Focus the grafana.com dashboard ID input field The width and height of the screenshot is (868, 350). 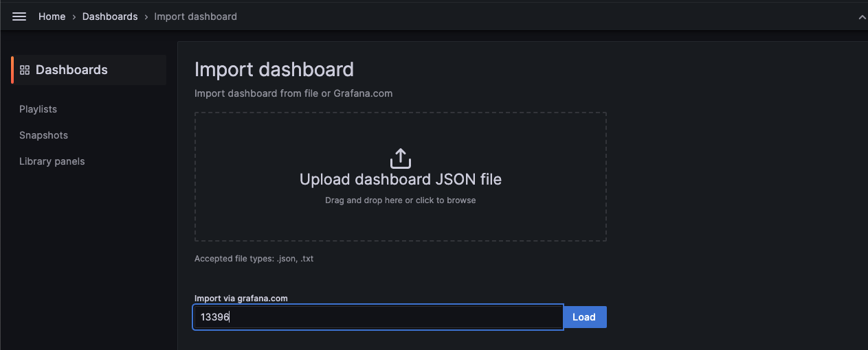point(378,317)
